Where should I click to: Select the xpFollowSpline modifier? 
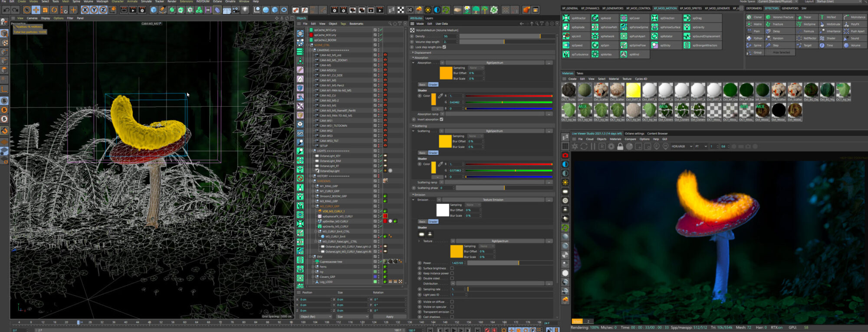coord(635,27)
